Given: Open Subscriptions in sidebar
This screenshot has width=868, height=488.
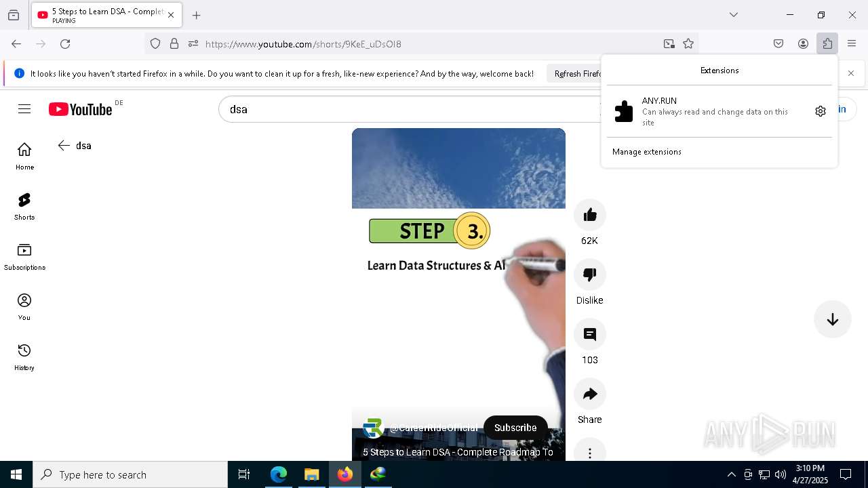Looking at the screenshot, I should coord(24,257).
